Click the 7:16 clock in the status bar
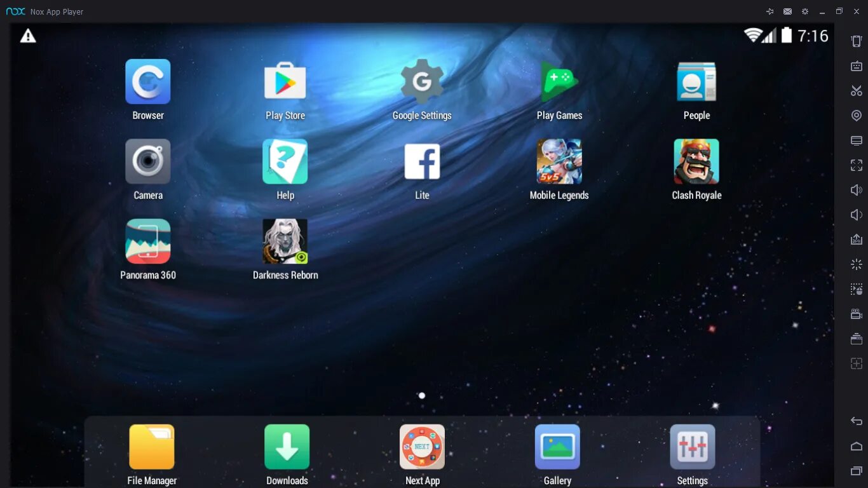 [813, 36]
